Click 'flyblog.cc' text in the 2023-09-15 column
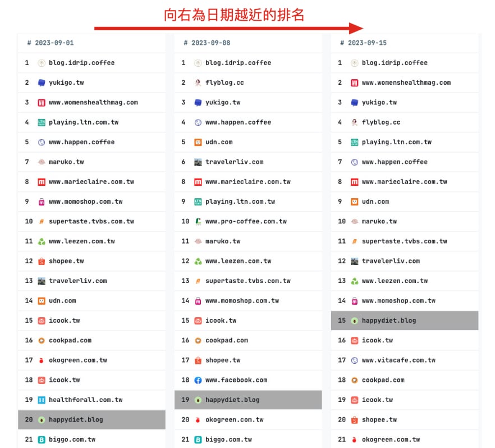Screen dimensions: 495x448 381,122
